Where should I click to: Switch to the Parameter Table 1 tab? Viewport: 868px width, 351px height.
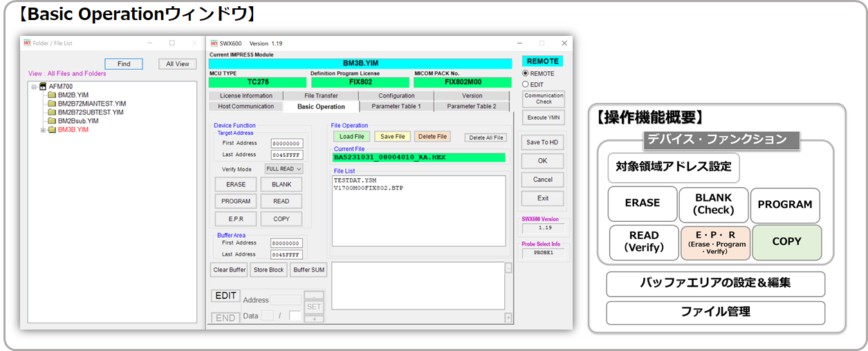396,106
